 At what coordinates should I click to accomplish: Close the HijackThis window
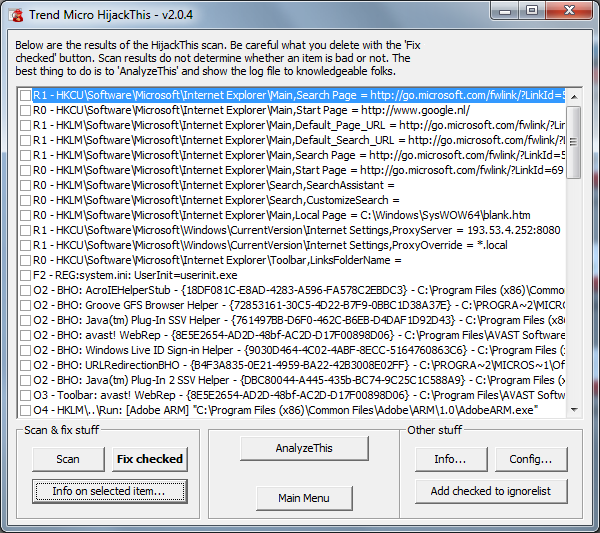pyautogui.click(x=569, y=11)
